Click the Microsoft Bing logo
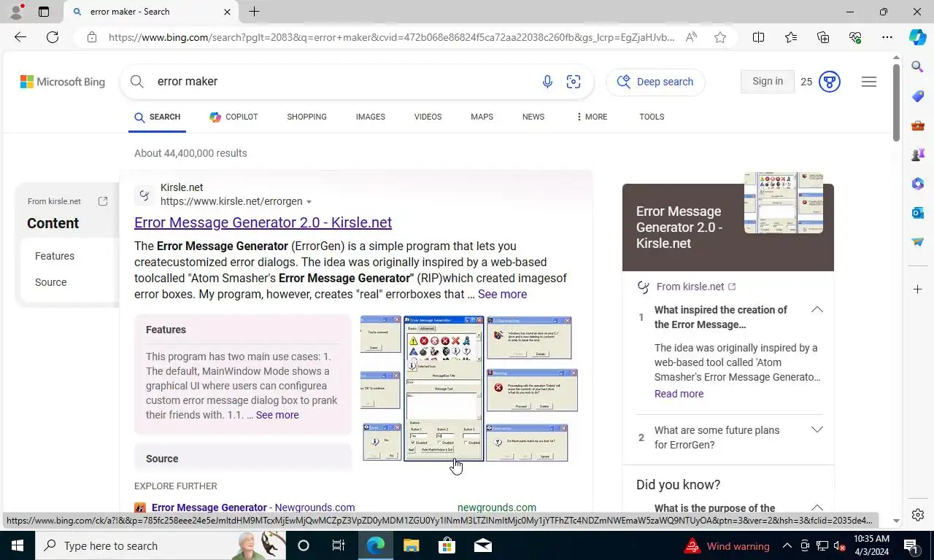This screenshot has width=934, height=560. tap(63, 82)
